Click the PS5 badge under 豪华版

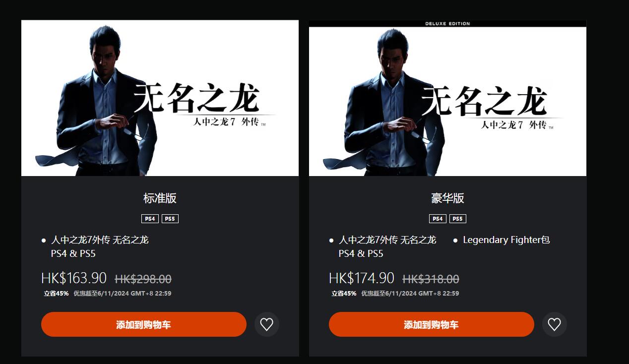click(x=457, y=219)
